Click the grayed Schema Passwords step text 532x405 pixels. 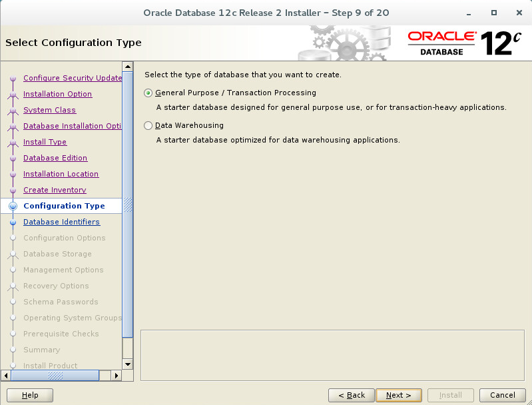[x=61, y=302]
